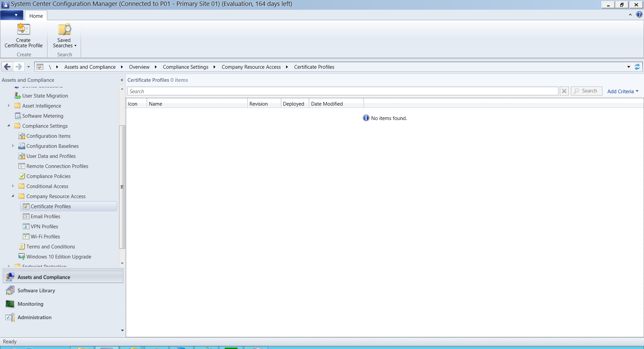Switch to the Software Library workspace
This screenshot has width=644, height=349.
click(x=36, y=290)
